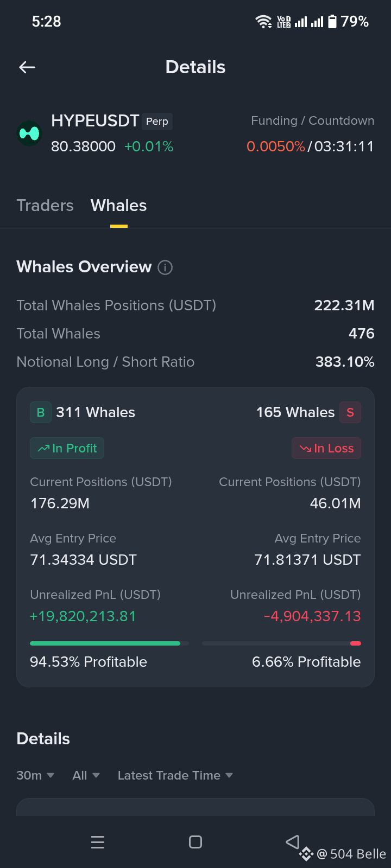The height and width of the screenshot is (868, 391).
Task: Open Latest Trade Time sort dropdown
Action: click(x=175, y=775)
